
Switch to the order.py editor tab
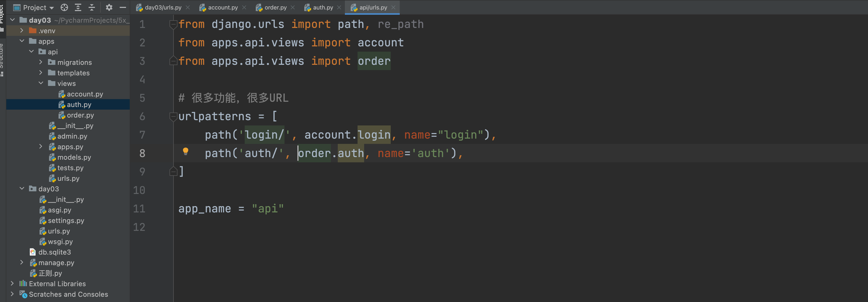275,7
